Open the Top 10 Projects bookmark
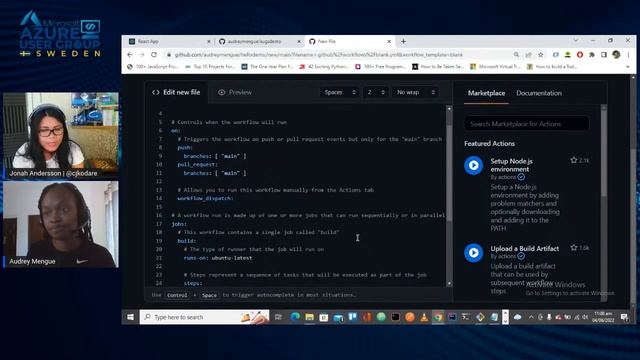Screen dimensions: 640x360 coord(211,67)
